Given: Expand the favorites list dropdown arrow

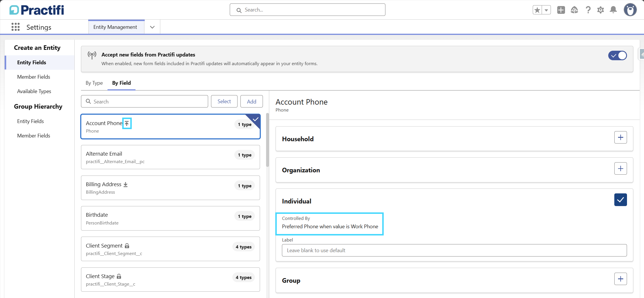Looking at the screenshot, I should coord(546,10).
